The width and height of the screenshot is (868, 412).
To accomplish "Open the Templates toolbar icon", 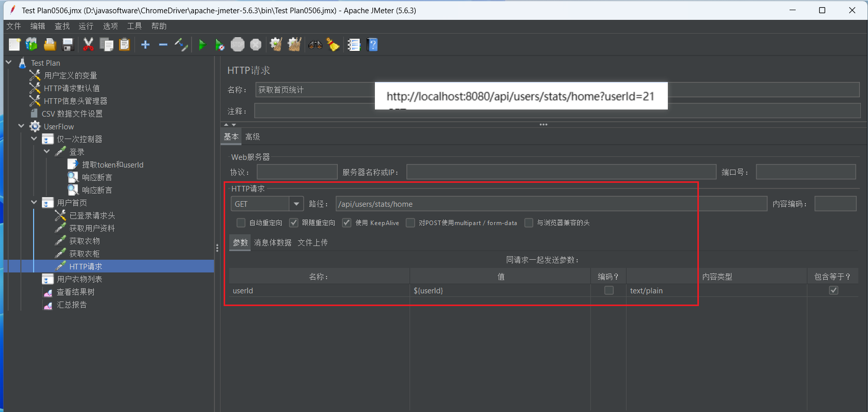I will click(x=32, y=45).
